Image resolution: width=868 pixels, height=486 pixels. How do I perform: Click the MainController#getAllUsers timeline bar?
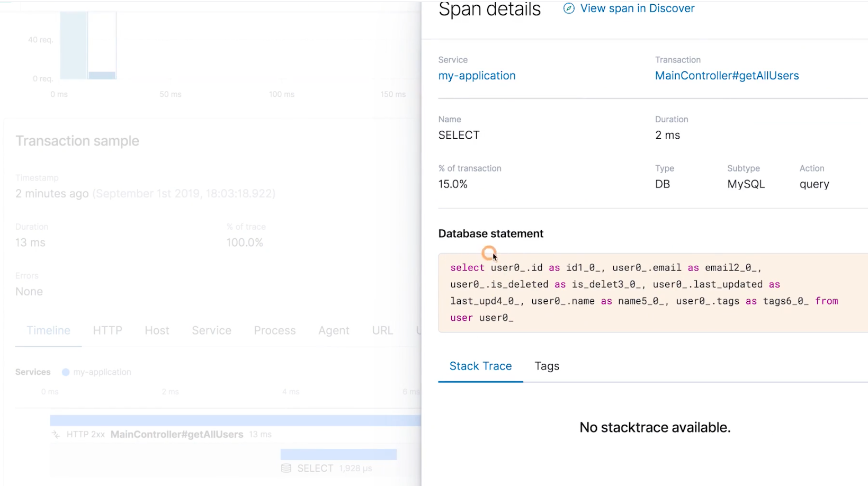coord(235,420)
